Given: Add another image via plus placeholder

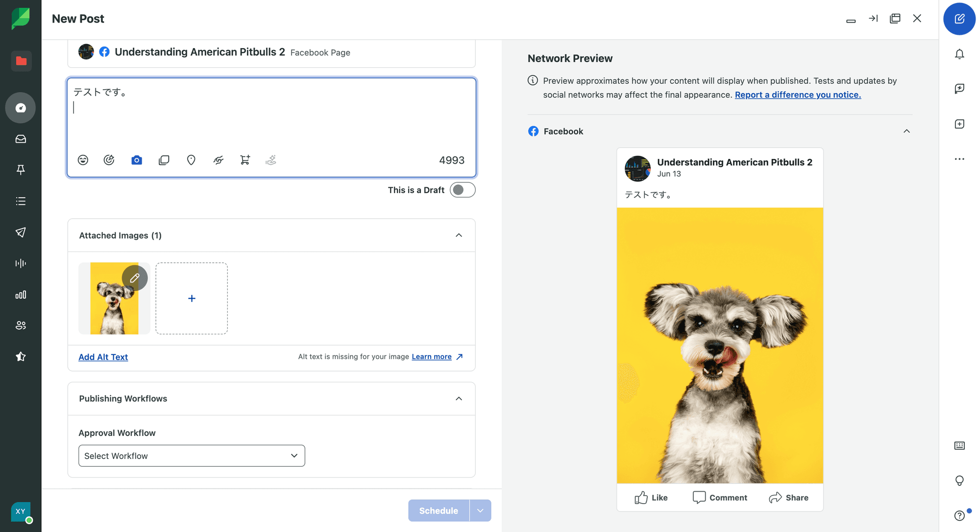Looking at the screenshot, I should [x=192, y=298].
